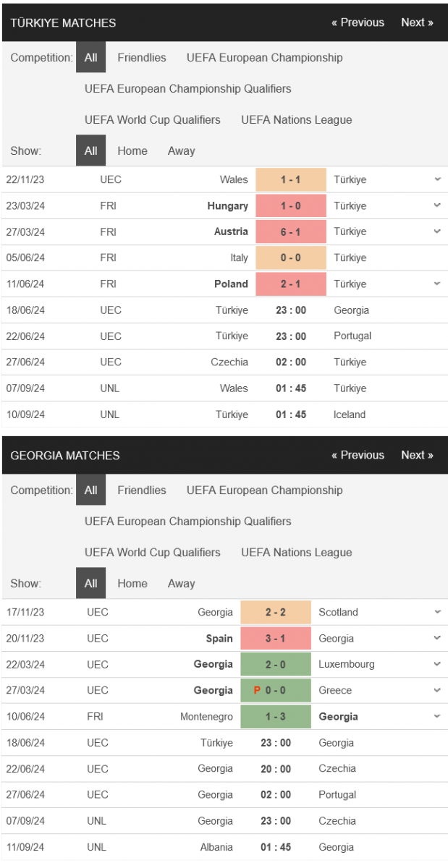This screenshot has height=868, width=448.
Task: Expand Hungary 1-0 Türkiye row chevron
Action: tap(437, 205)
